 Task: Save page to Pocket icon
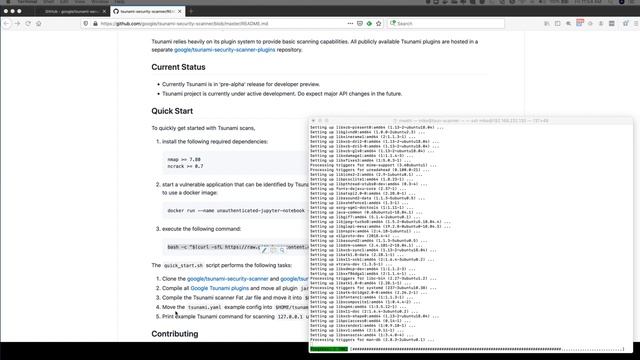[360, 24]
